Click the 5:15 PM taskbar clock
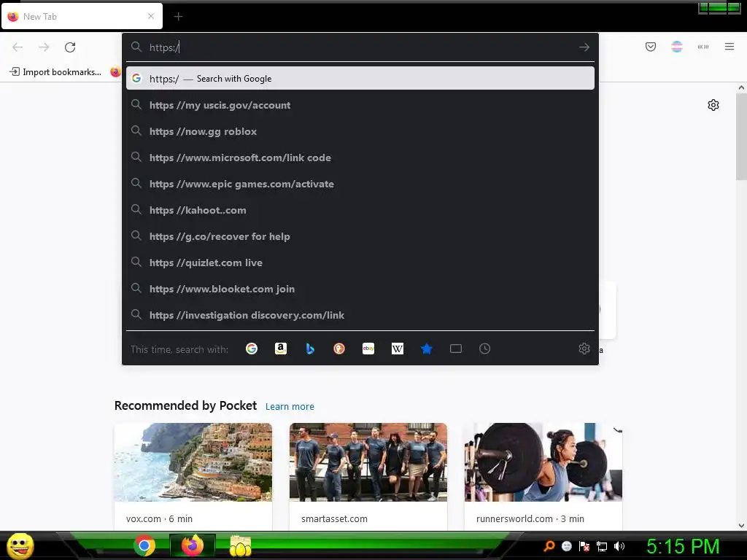The image size is (747, 560). click(683, 546)
